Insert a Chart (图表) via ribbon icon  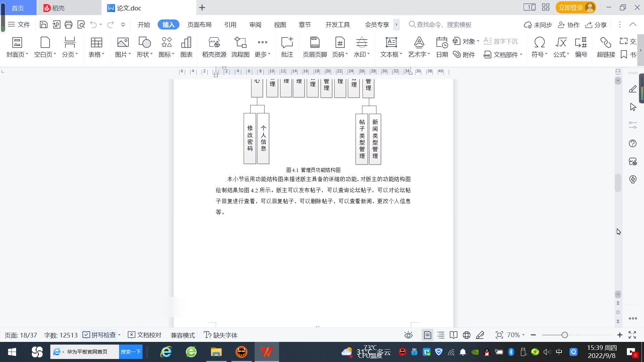(186, 47)
